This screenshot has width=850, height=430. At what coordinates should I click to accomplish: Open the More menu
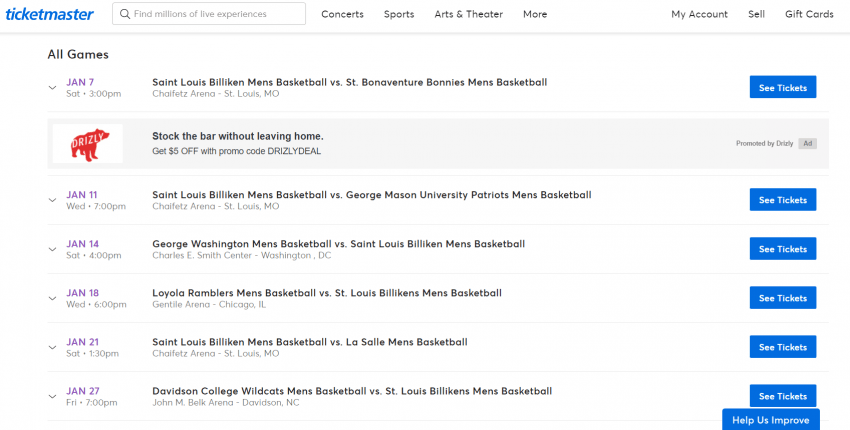tap(535, 15)
